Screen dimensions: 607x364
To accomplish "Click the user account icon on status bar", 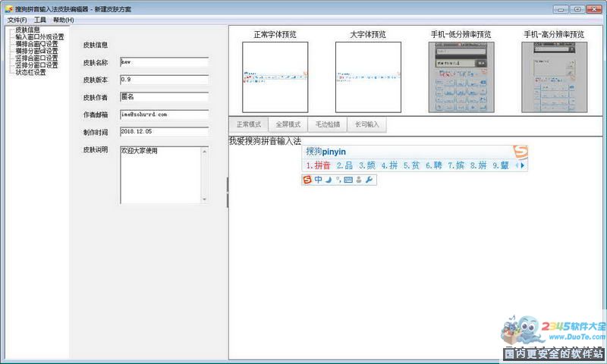I will pos(359,180).
